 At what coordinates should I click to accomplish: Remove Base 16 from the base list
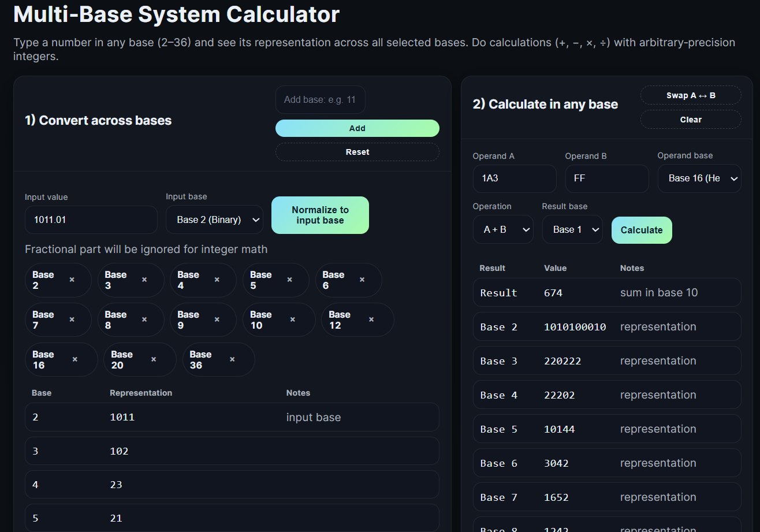tap(76, 359)
